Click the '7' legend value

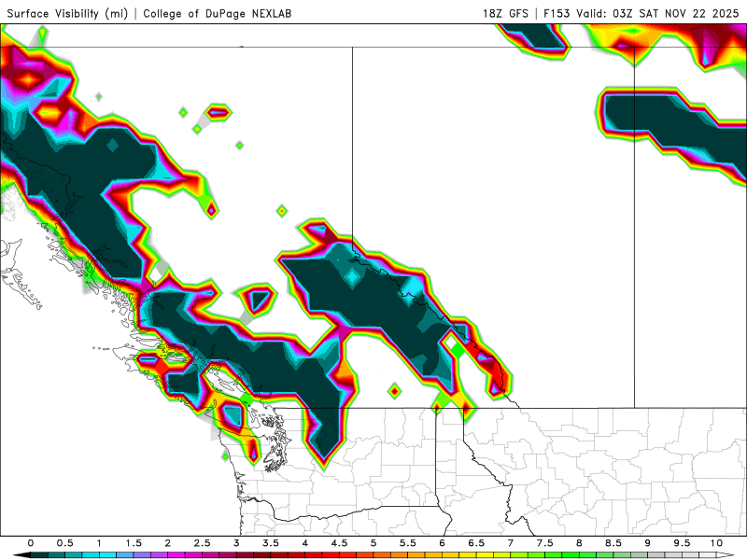[x=511, y=543]
